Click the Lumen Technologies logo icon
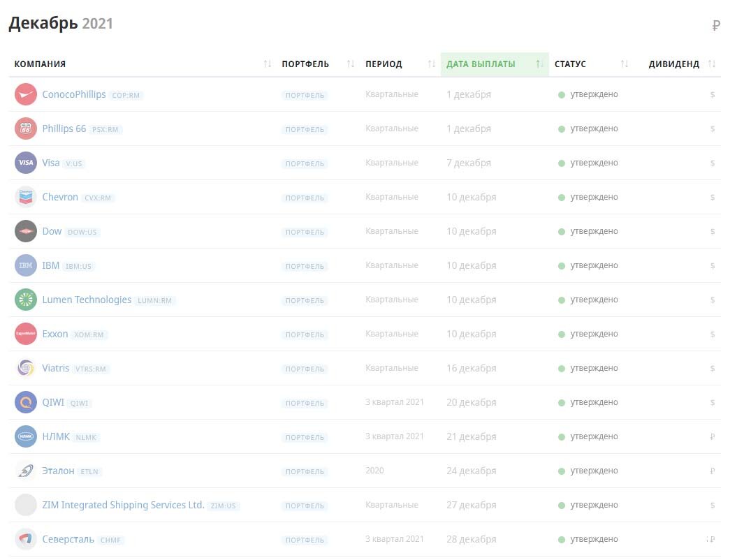The image size is (737, 560). coord(26,300)
